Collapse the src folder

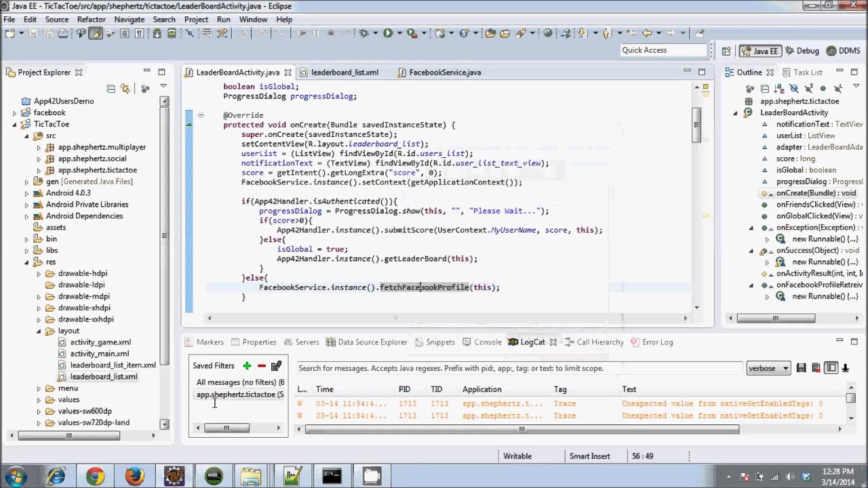pos(26,136)
